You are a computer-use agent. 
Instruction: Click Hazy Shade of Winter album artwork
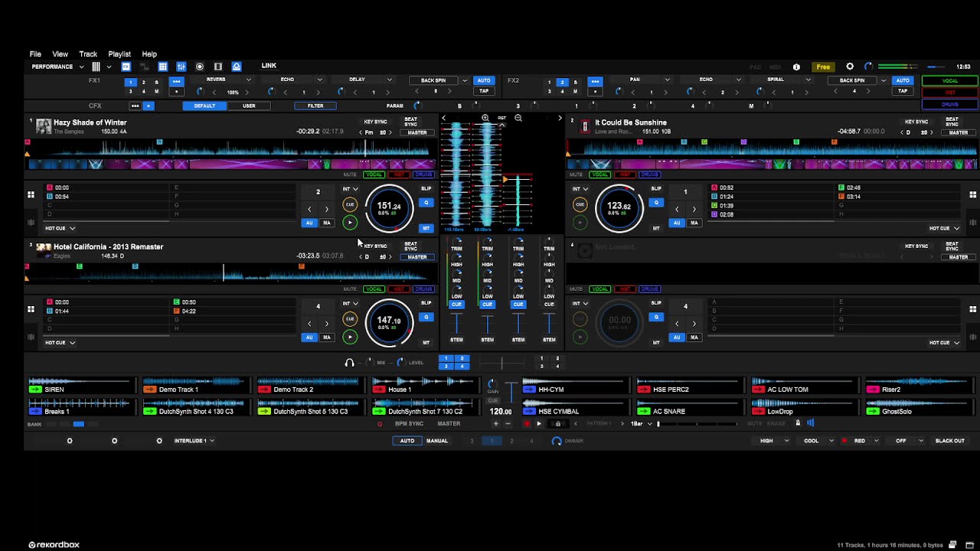[x=43, y=126]
